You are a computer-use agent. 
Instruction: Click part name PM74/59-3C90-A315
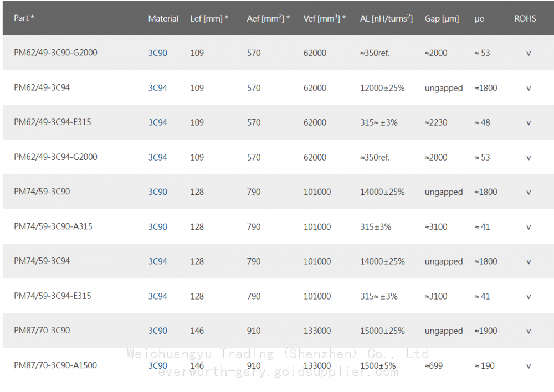point(53,226)
